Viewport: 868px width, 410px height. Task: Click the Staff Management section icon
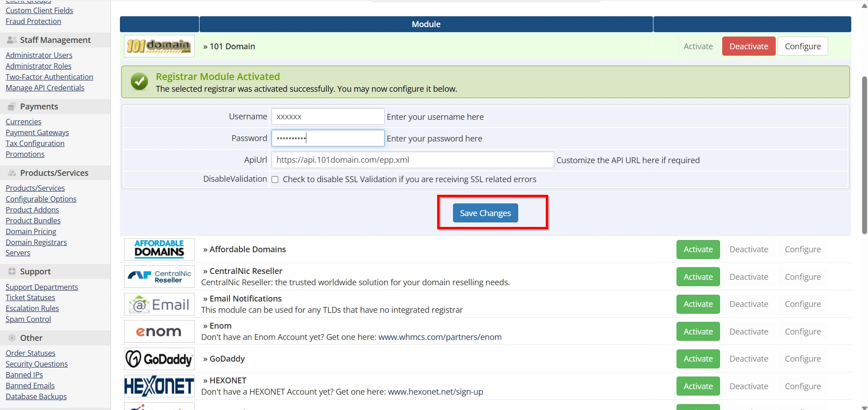[x=12, y=40]
